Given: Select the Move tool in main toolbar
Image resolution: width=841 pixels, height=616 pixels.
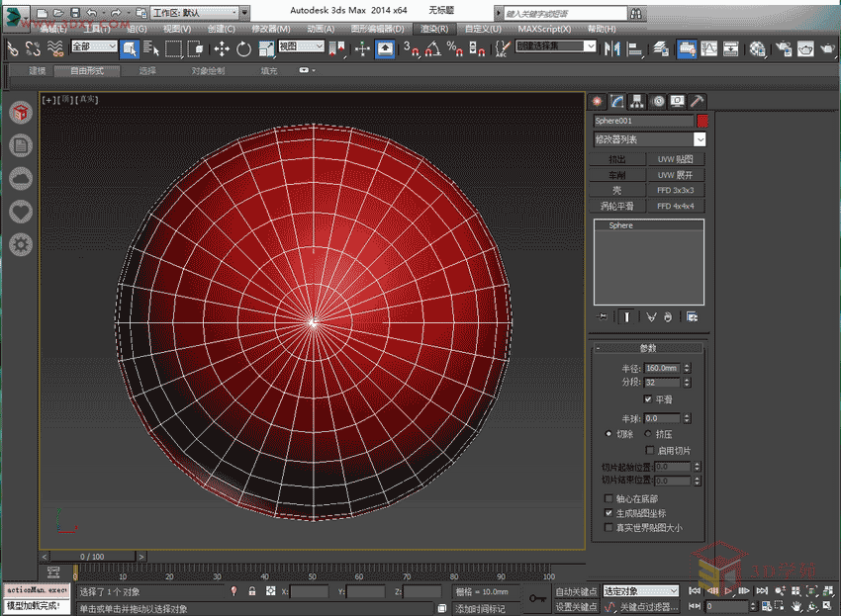Looking at the screenshot, I should click(x=221, y=48).
